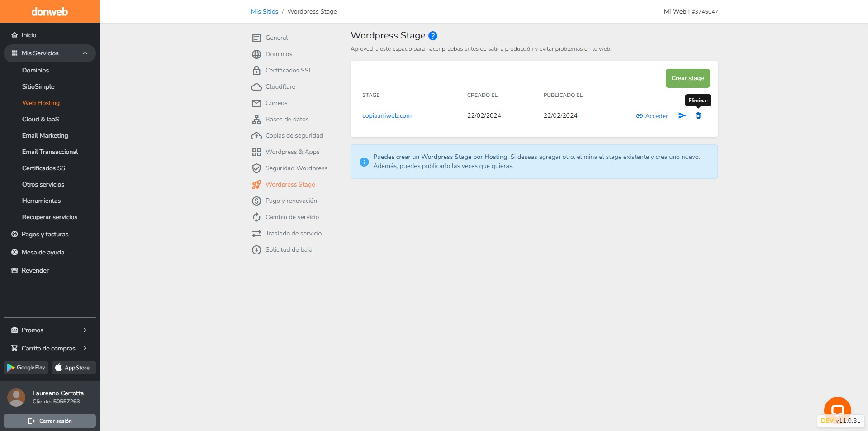Click the Laureano Cerrotta user name
The image size is (868, 431).
[x=58, y=393]
